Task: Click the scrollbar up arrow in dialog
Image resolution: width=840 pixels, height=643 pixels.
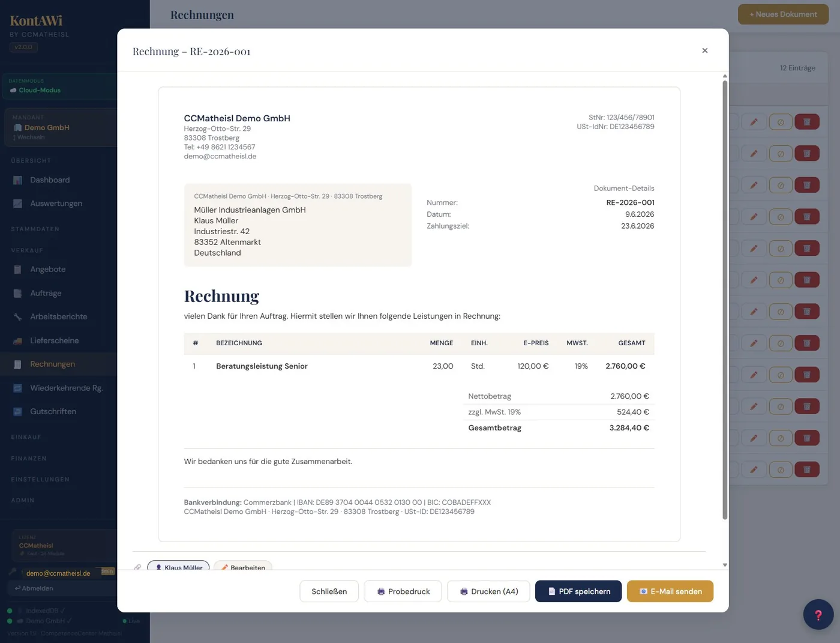Action: pyautogui.click(x=725, y=76)
